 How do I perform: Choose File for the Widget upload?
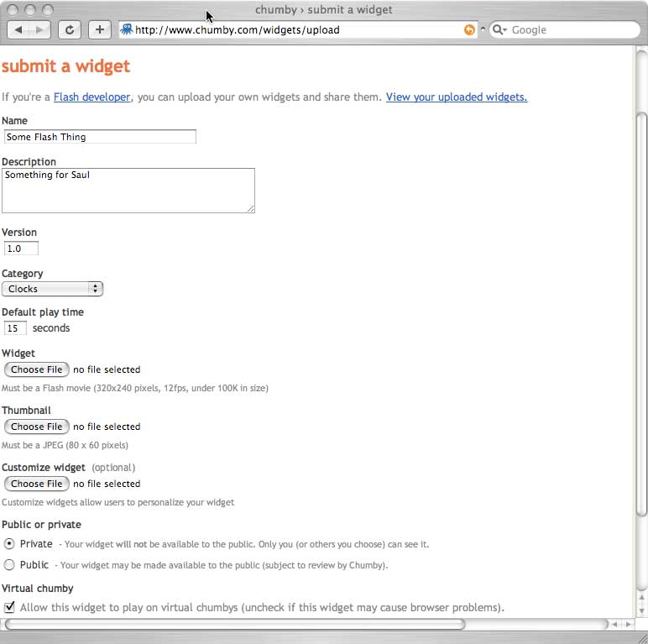coord(36,369)
